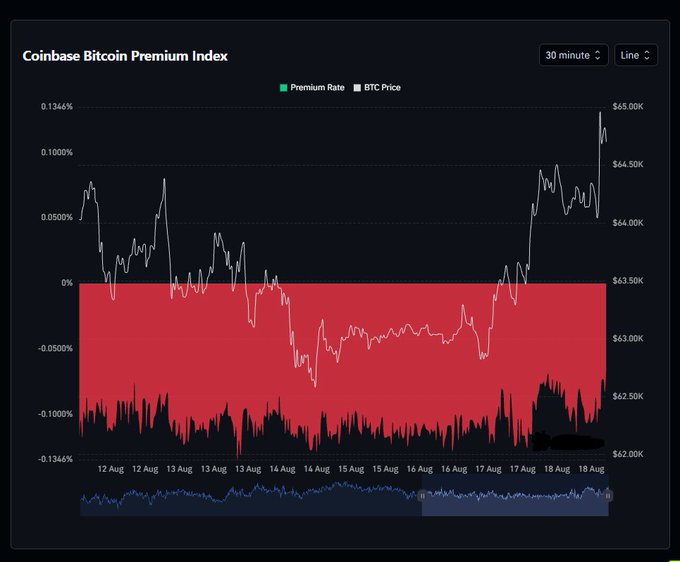Click the $63.50K price axis label
This screenshot has width=680, height=562.
[x=628, y=281]
